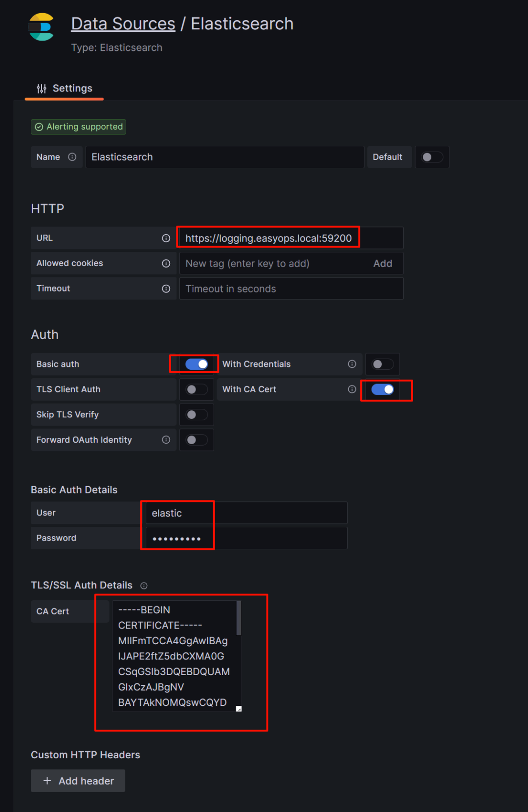Screen dimensions: 528x812
Task: Click the TLS/SSL Auth Details info icon
Action: click(x=144, y=586)
